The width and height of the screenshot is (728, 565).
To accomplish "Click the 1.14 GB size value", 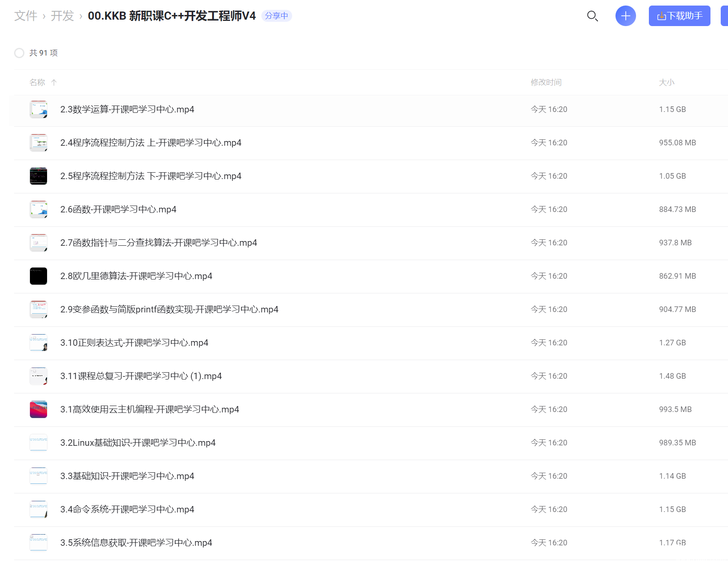I will (x=672, y=476).
